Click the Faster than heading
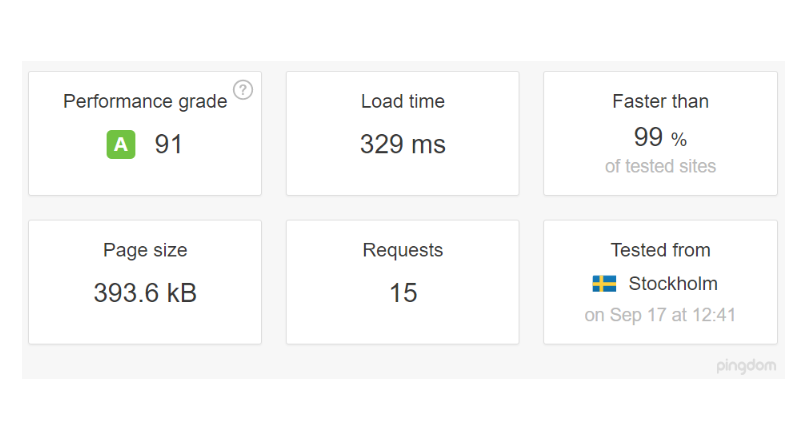The image size is (806, 436). pos(660,102)
